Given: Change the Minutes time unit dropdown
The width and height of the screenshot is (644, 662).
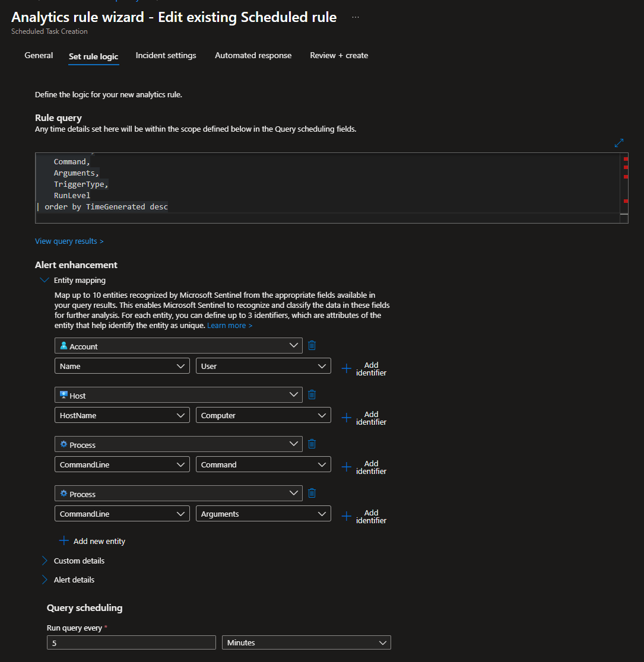Looking at the screenshot, I should 306,642.
